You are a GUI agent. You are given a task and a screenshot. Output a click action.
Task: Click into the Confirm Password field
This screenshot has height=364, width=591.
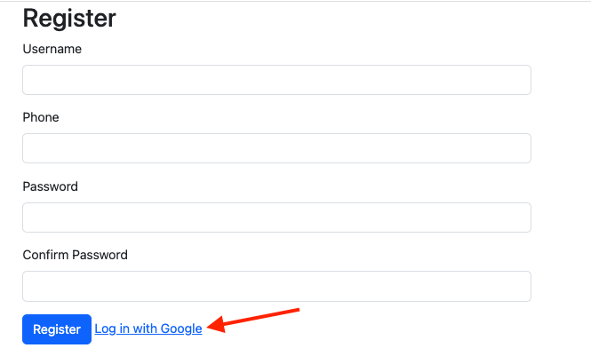pos(276,286)
